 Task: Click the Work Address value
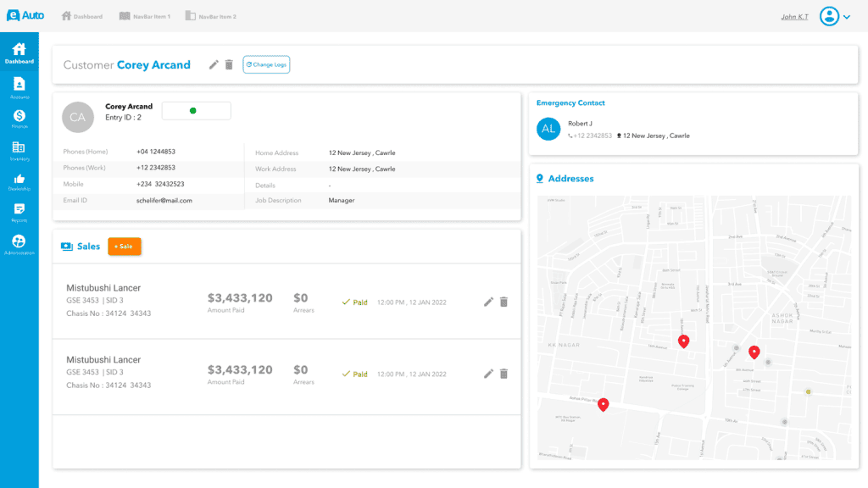pyautogui.click(x=362, y=169)
